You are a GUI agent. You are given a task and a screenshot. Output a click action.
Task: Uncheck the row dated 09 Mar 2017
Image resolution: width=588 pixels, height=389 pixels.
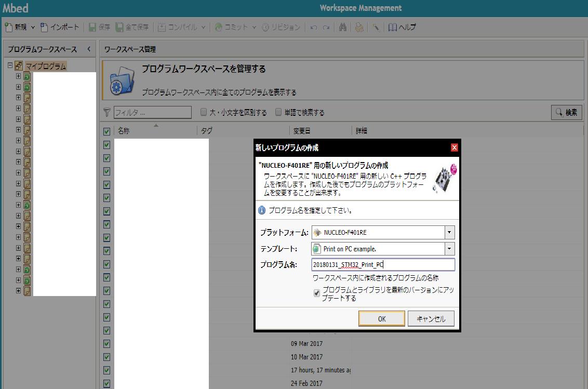point(107,344)
